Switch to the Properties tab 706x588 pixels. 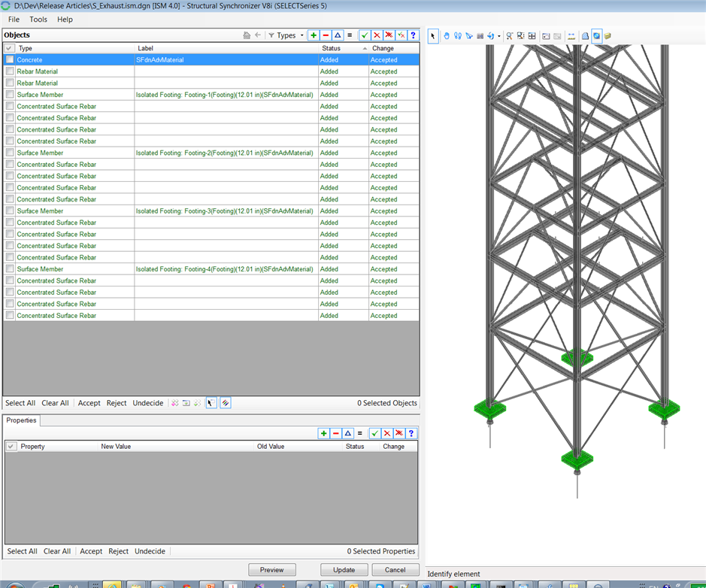tap(21, 420)
